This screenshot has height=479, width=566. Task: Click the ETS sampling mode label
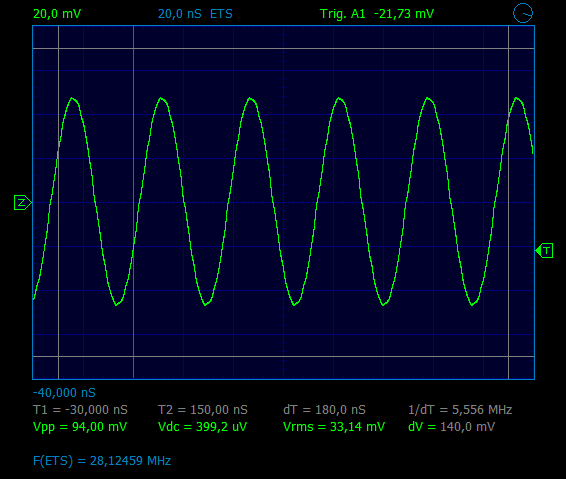[x=221, y=14]
